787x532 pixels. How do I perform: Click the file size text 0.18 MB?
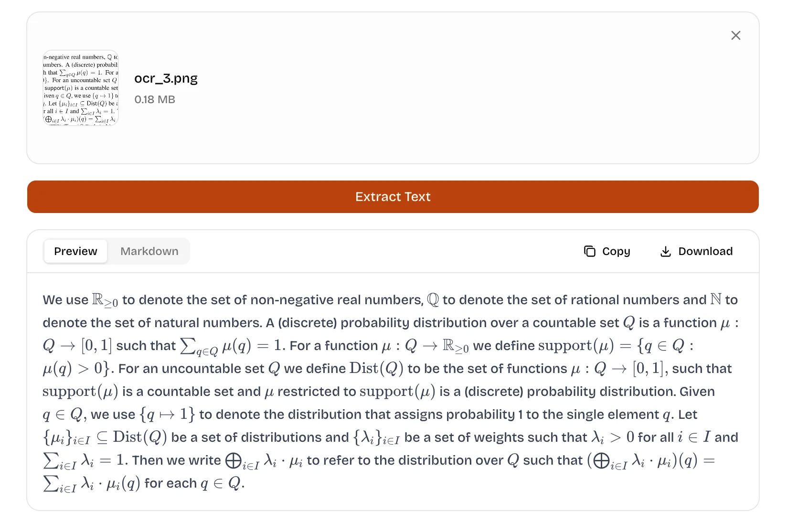pos(155,99)
